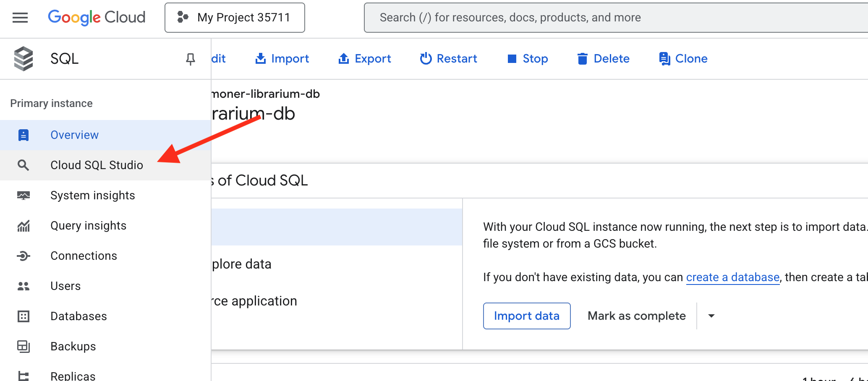Click the Query insights chart icon
Viewport: 868px width, 381px height.
tap(24, 226)
